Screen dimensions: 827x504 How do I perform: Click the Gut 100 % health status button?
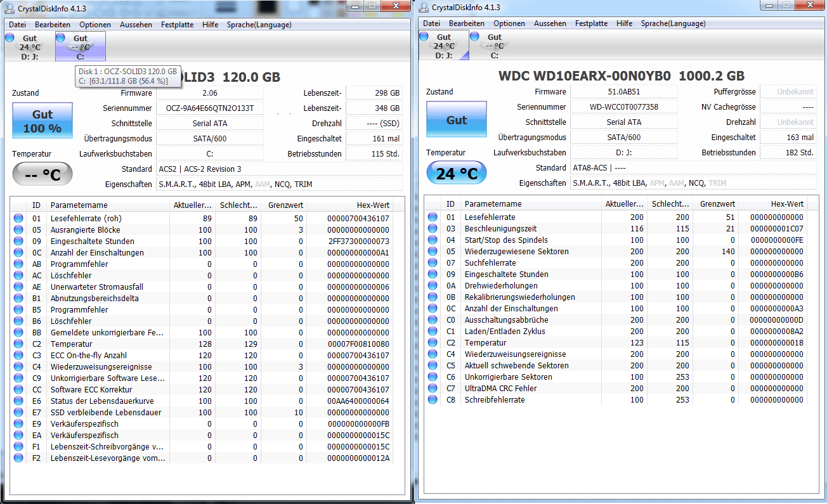[x=42, y=120]
